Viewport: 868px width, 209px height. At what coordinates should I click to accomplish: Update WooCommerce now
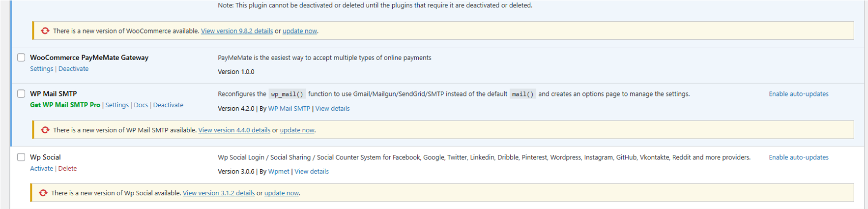299,31
